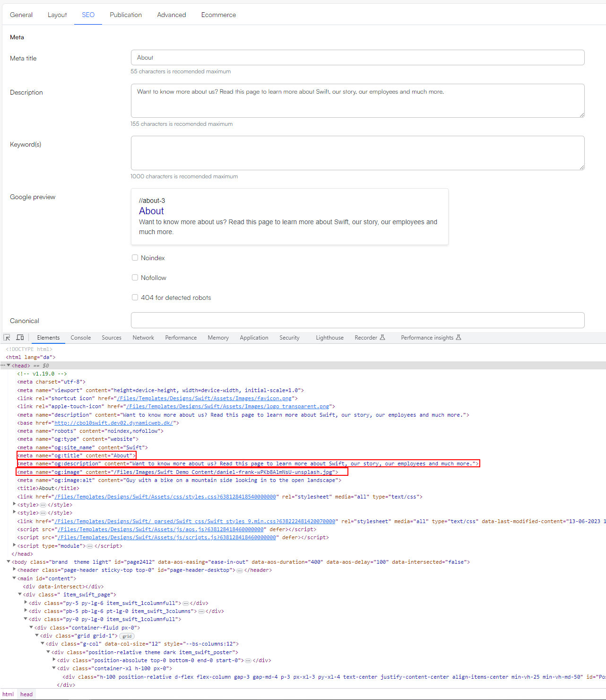This screenshot has height=700, width=606.
Task: Expand the py-5 py-lg-6 item_swift_1columnfull div
Action: [x=26, y=603]
